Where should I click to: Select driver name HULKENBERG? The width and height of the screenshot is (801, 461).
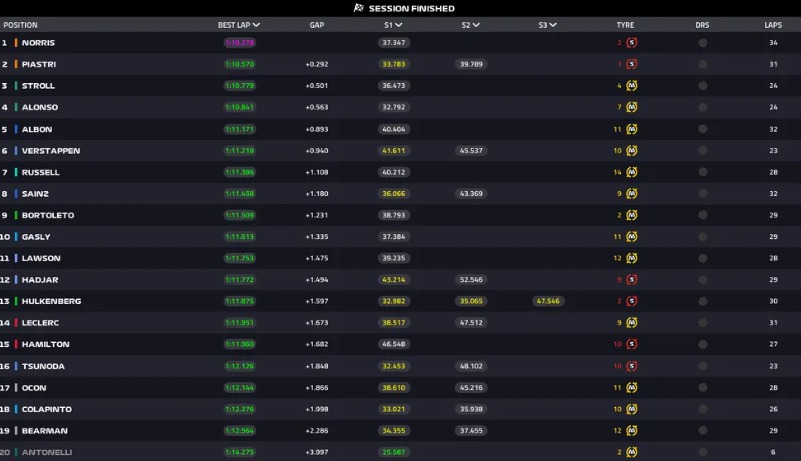click(51, 301)
